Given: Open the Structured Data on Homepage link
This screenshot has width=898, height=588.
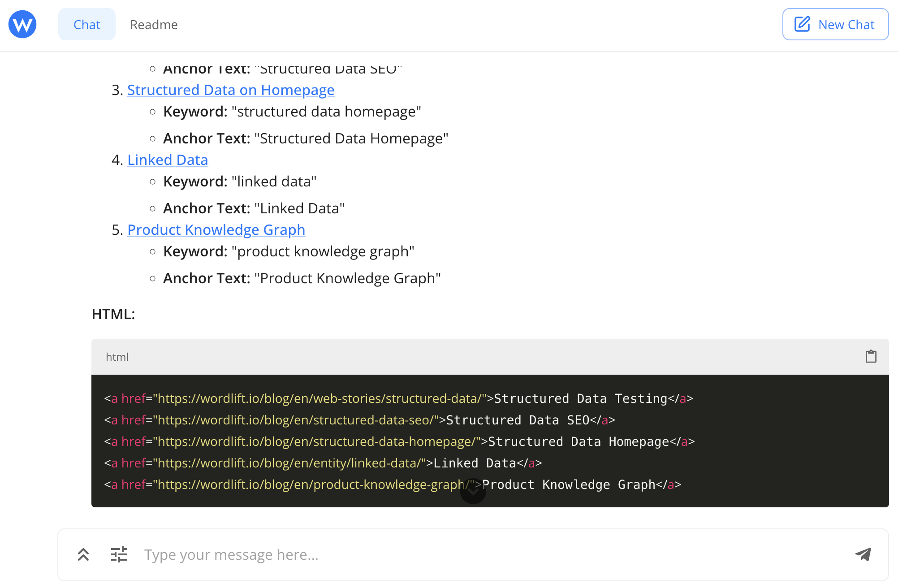Looking at the screenshot, I should click(231, 90).
